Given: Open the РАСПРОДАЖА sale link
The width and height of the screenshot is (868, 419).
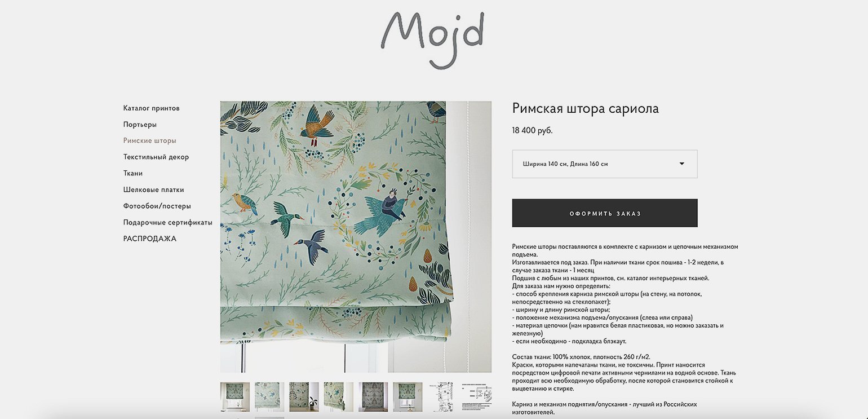Looking at the screenshot, I should click(x=150, y=239).
